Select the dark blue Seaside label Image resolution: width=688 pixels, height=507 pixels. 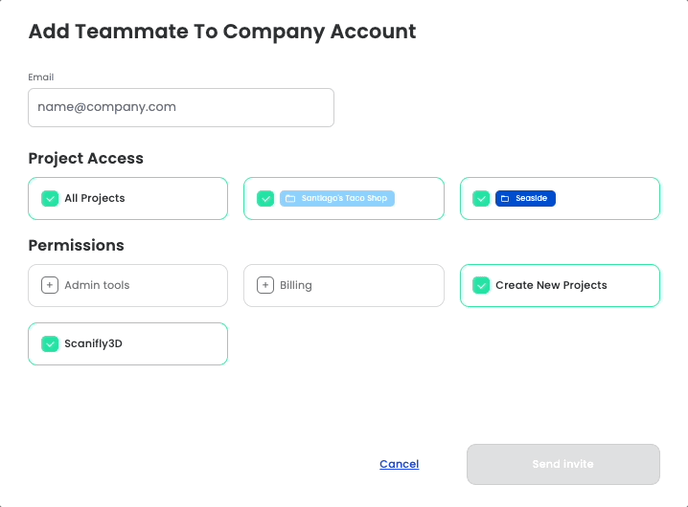pyautogui.click(x=525, y=198)
